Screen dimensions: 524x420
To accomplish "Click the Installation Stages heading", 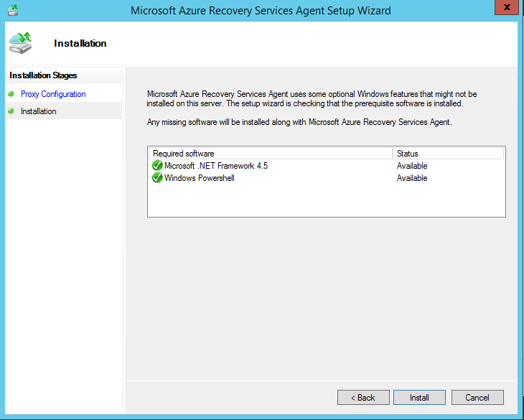I will pyautogui.click(x=43, y=75).
